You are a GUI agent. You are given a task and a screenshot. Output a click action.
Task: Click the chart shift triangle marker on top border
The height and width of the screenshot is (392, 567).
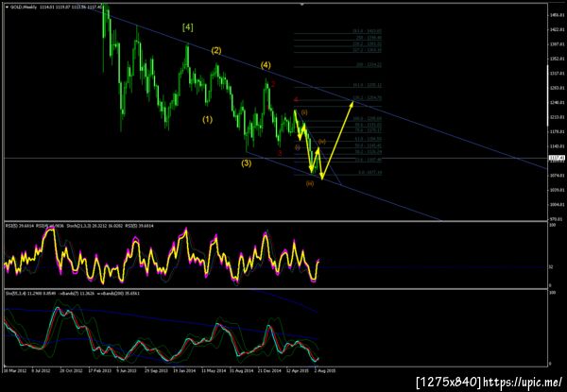302,5
